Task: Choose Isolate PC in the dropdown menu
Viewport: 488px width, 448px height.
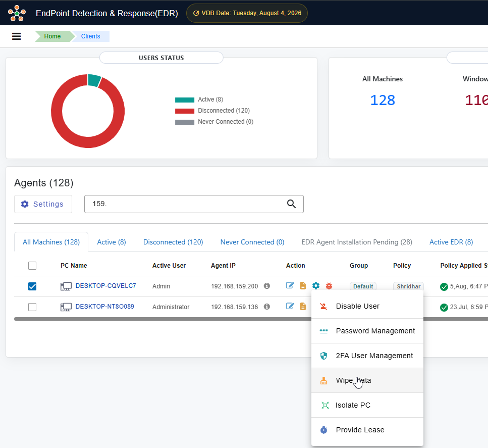Action: pyautogui.click(x=367, y=405)
